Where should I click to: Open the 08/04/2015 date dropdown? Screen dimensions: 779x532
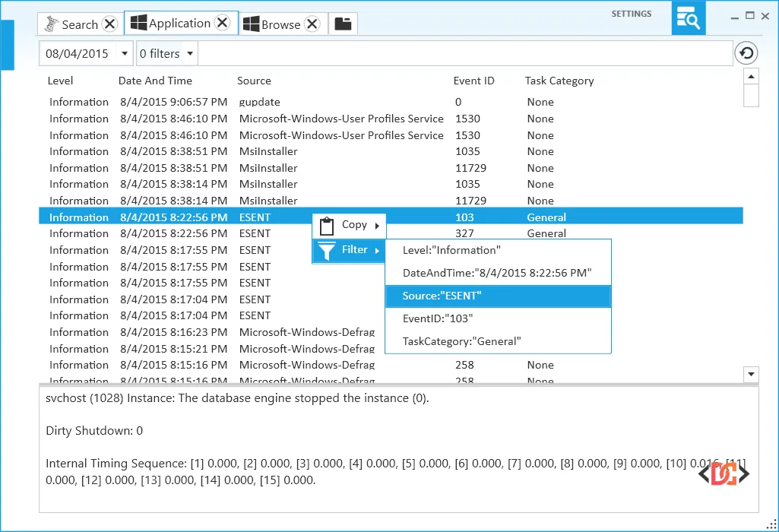point(125,53)
